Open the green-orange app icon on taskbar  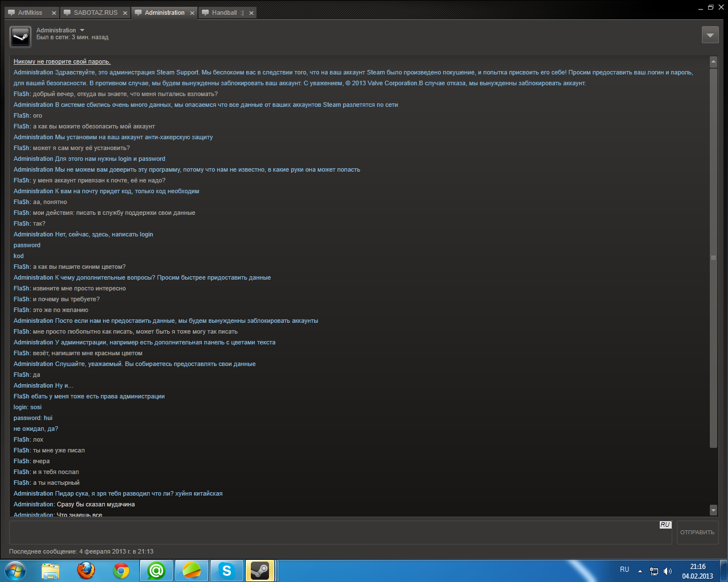pyautogui.click(x=192, y=571)
